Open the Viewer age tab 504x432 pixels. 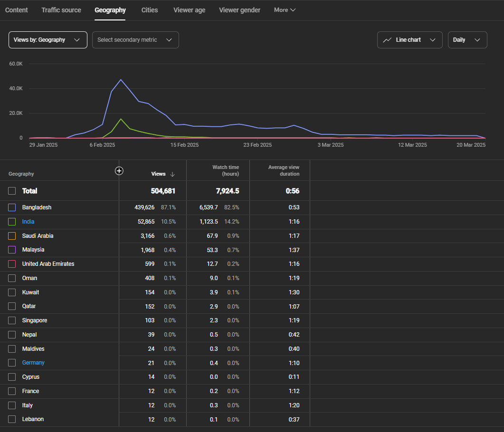[x=190, y=10]
